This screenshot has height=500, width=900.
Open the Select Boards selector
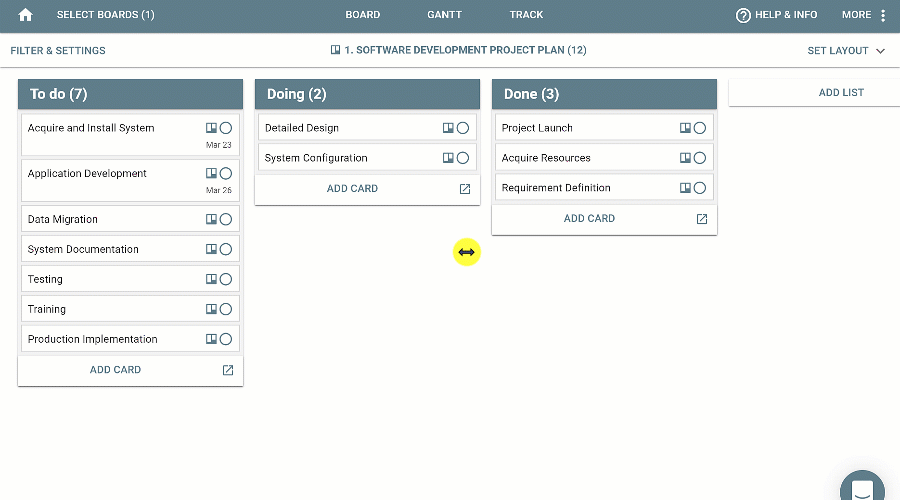[x=105, y=15]
